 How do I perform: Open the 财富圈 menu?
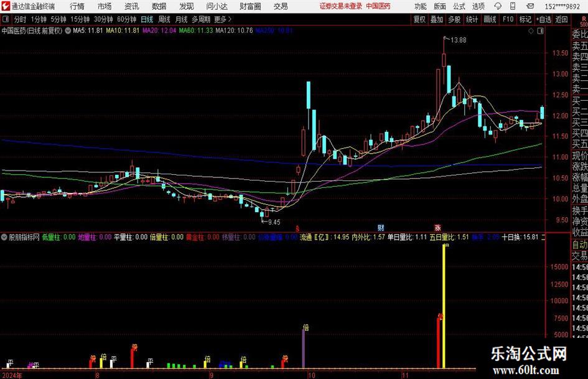click(250, 6)
